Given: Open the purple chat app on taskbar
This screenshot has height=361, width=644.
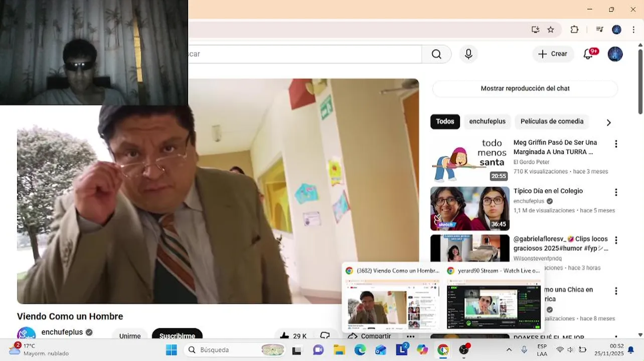Looking at the screenshot, I should pos(318,350).
